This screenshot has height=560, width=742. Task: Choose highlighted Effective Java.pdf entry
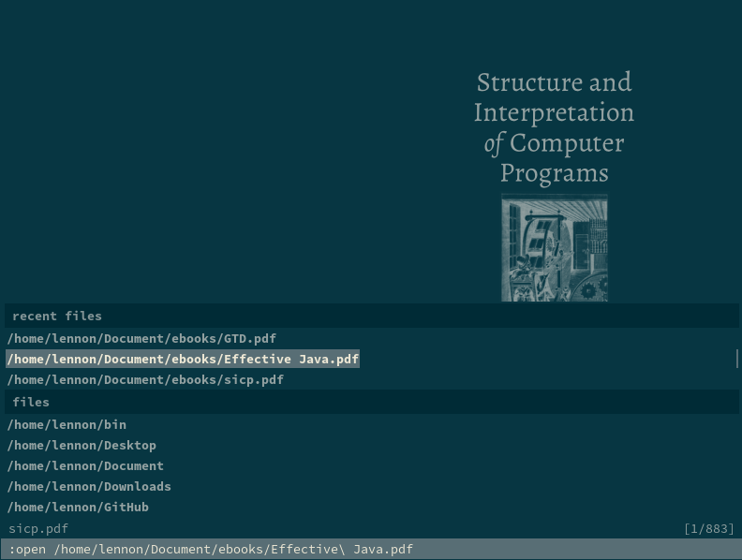click(183, 359)
